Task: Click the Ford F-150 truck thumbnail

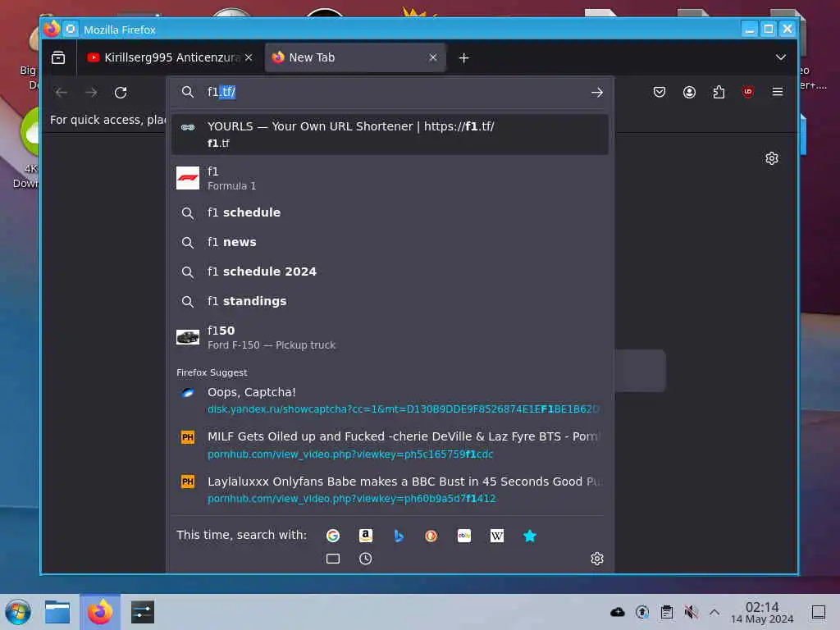Action: (188, 337)
